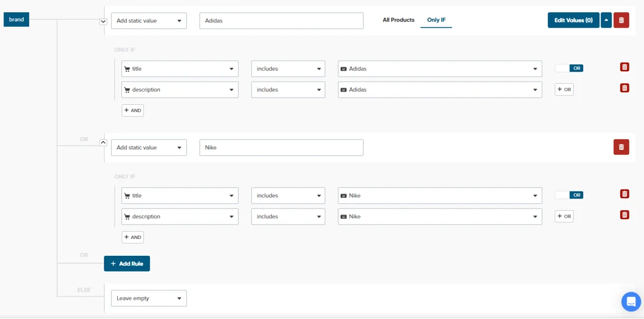The width and height of the screenshot is (644, 319).
Task: Delete the Adidas static value rule
Action: [621, 20]
